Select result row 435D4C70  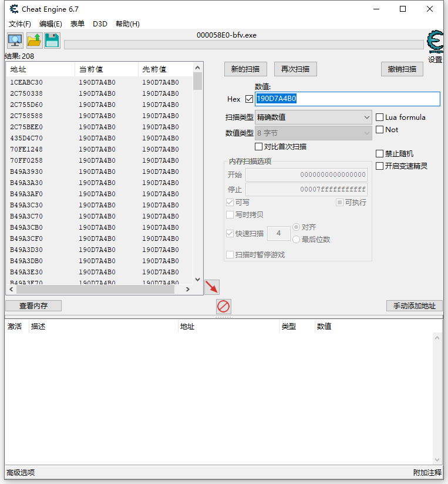click(100, 138)
